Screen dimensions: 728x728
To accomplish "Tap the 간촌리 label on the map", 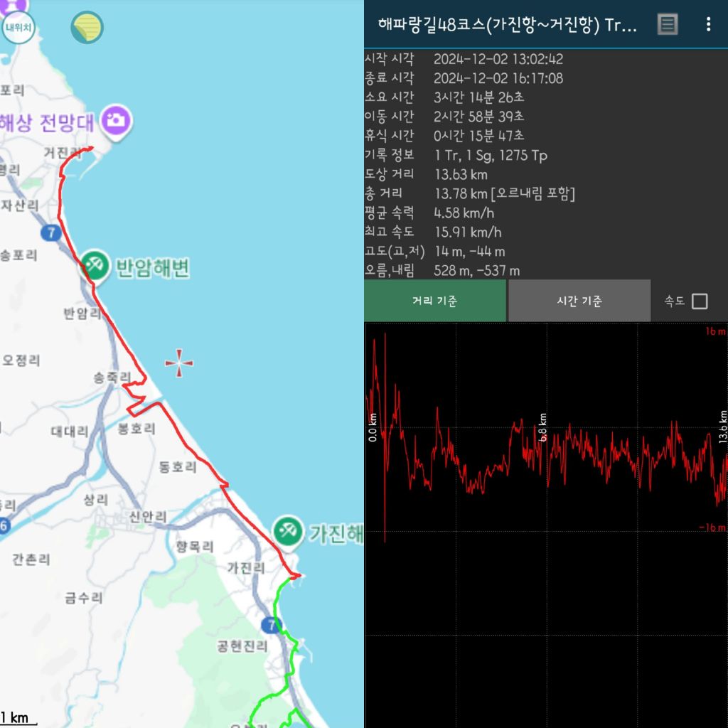I will pyautogui.click(x=31, y=560).
